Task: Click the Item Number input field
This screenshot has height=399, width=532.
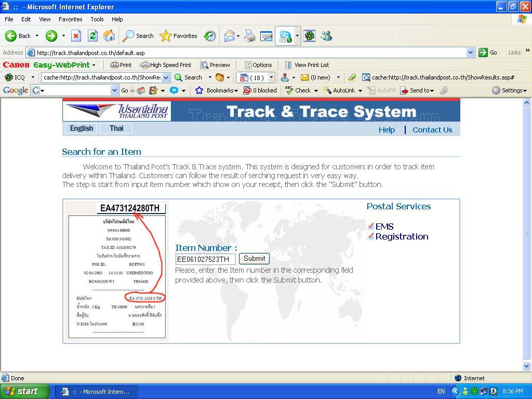Action: [205, 259]
